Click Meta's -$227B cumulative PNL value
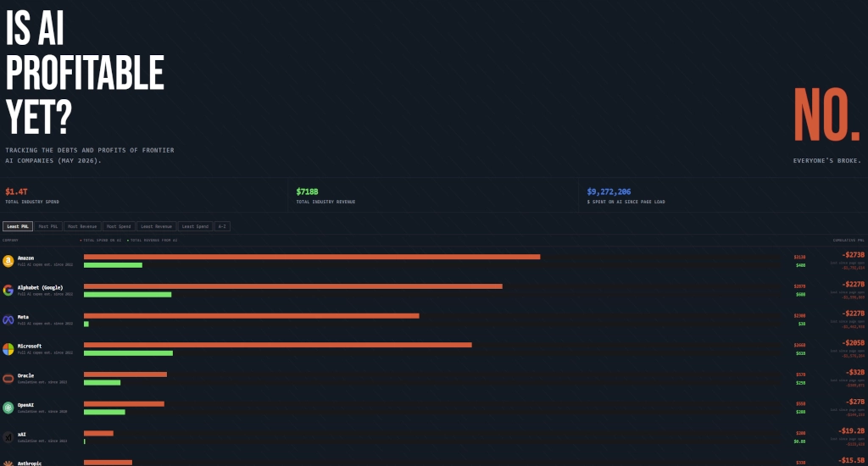 tap(853, 313)
